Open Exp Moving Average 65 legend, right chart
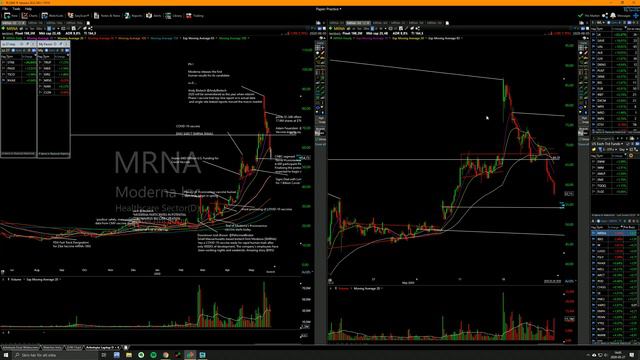 [444, 38]
